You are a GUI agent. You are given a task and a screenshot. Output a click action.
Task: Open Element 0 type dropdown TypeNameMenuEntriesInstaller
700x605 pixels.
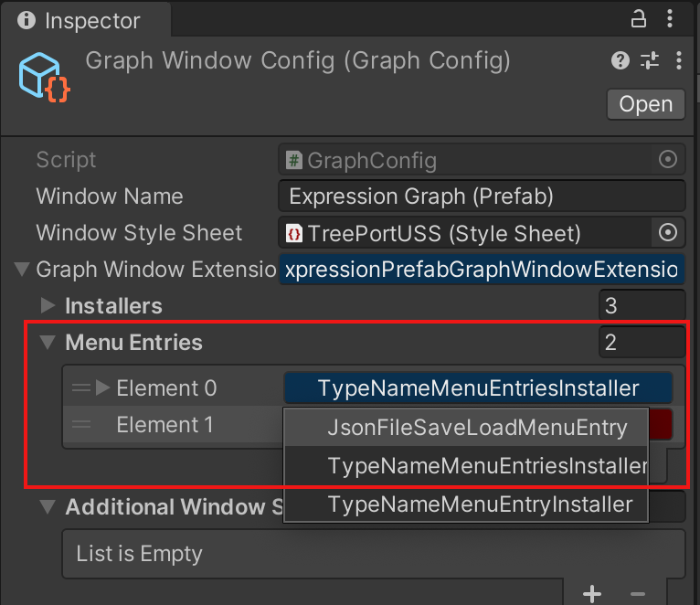(478, 388)
